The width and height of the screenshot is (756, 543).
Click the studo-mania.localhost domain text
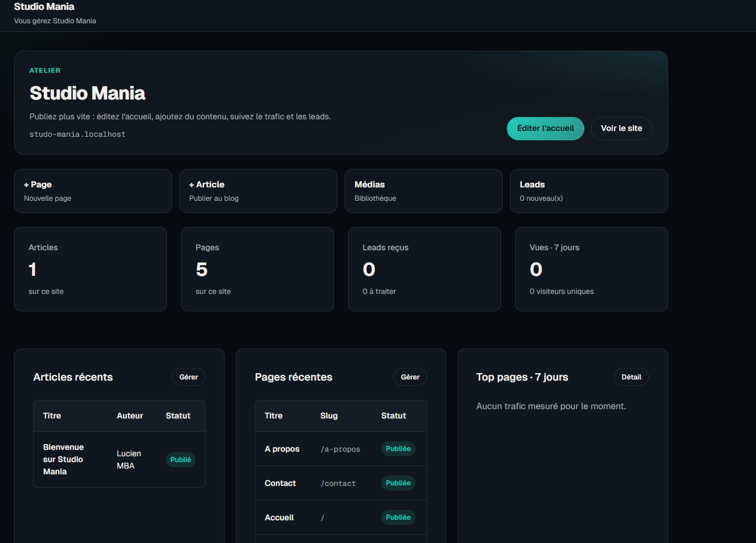tap(77, 134)
